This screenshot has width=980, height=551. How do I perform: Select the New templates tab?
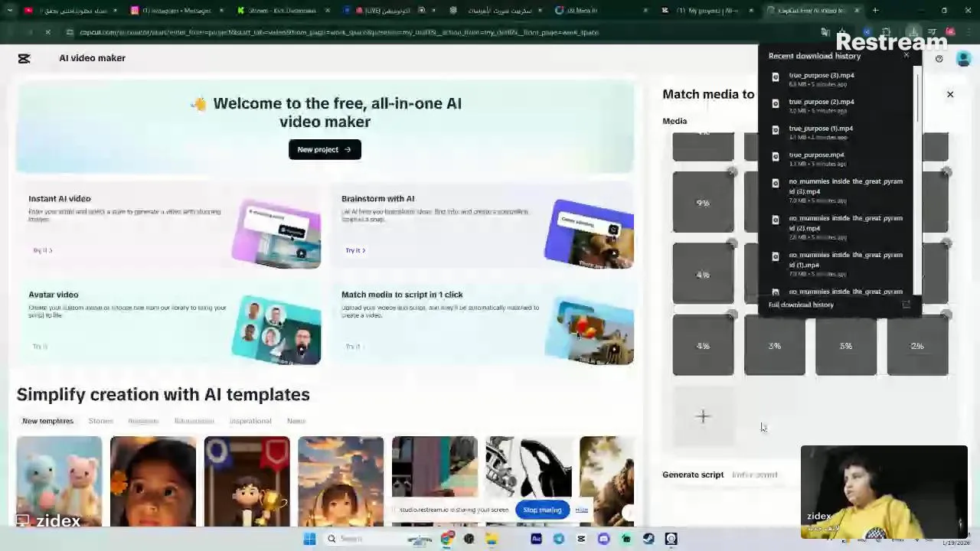coord(47,421)
